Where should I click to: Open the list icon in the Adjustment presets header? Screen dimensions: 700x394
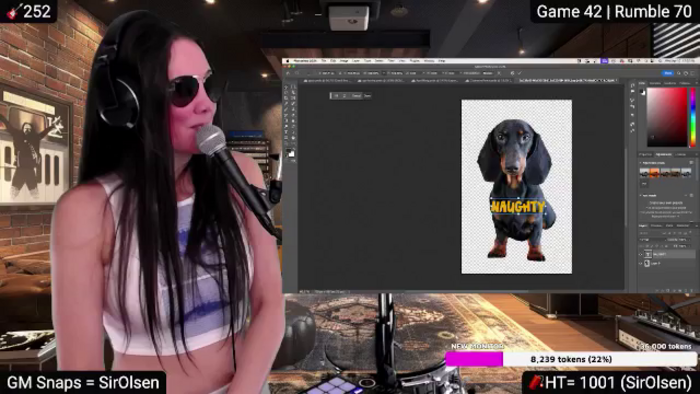pyautogui.click(x=691, y=162)
